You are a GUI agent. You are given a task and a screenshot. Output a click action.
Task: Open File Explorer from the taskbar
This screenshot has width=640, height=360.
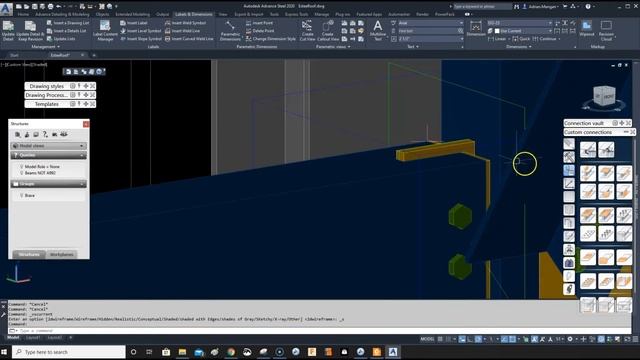pos(182,352)
